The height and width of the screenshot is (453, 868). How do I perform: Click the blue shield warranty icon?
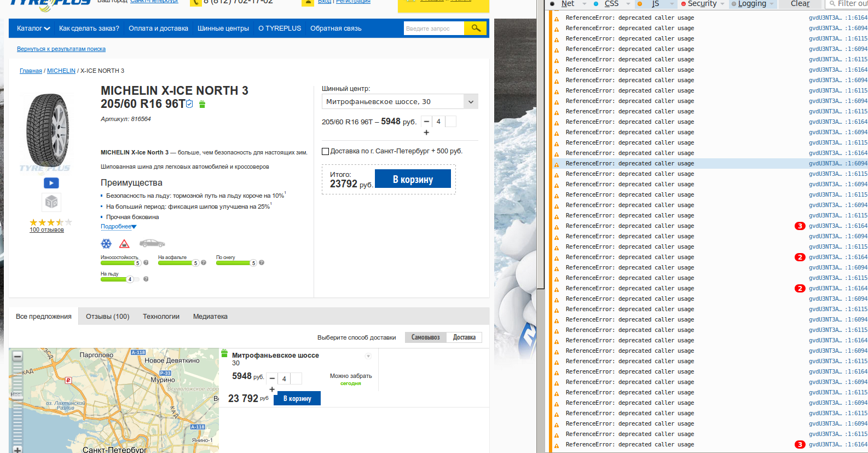coord(189,104)
